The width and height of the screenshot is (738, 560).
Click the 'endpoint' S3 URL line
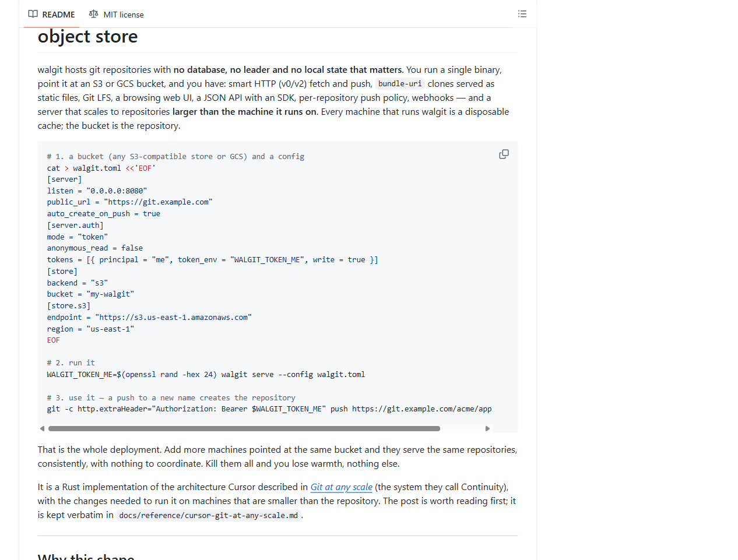click(149, 318)
